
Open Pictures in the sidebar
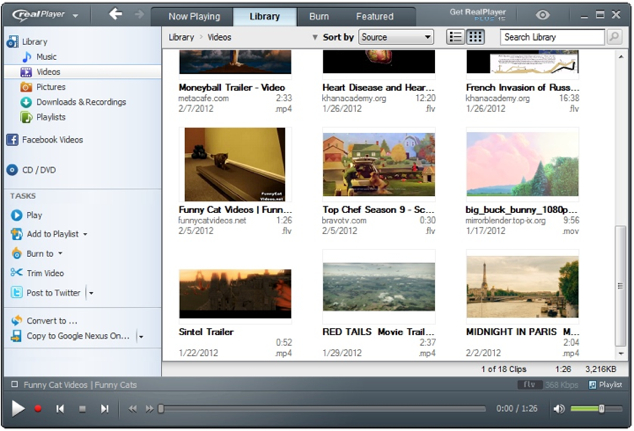pyautogui.click(x=43, y=87)
